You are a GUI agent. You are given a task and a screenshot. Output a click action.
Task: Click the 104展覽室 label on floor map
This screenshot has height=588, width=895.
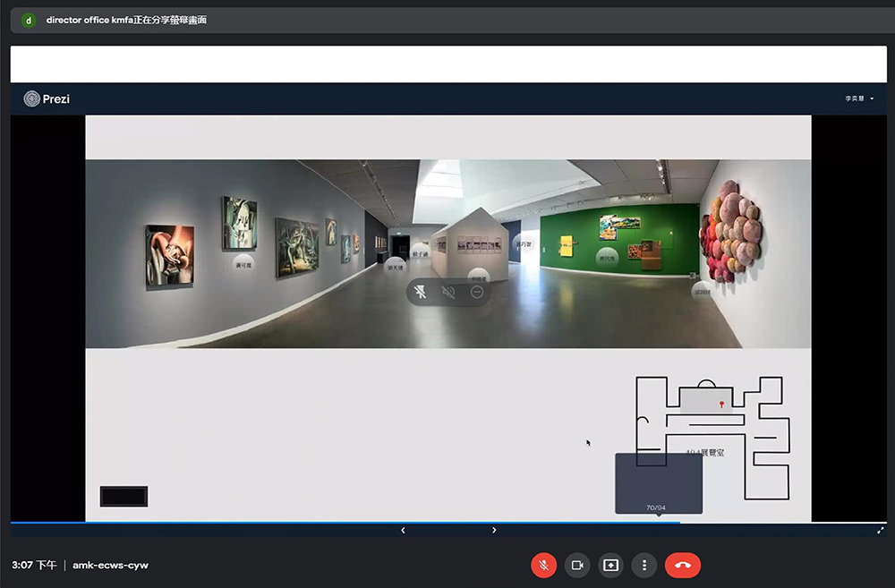tap(705, 452)
